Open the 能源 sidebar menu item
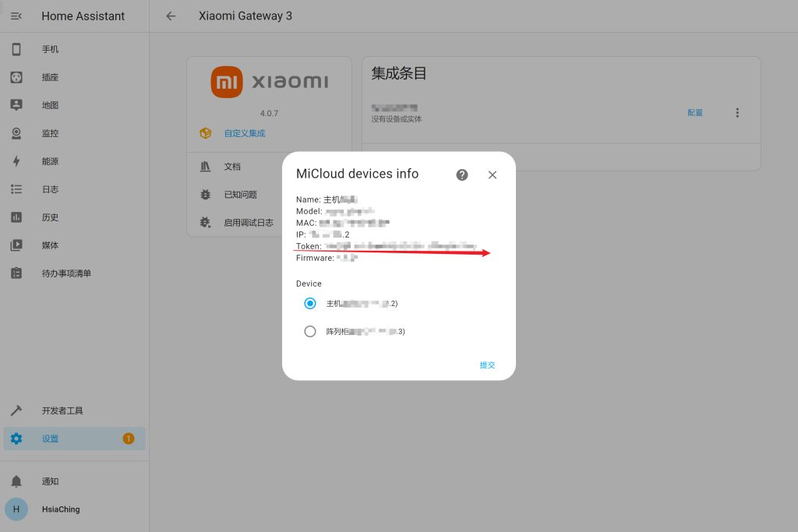 tap(74, 161)
